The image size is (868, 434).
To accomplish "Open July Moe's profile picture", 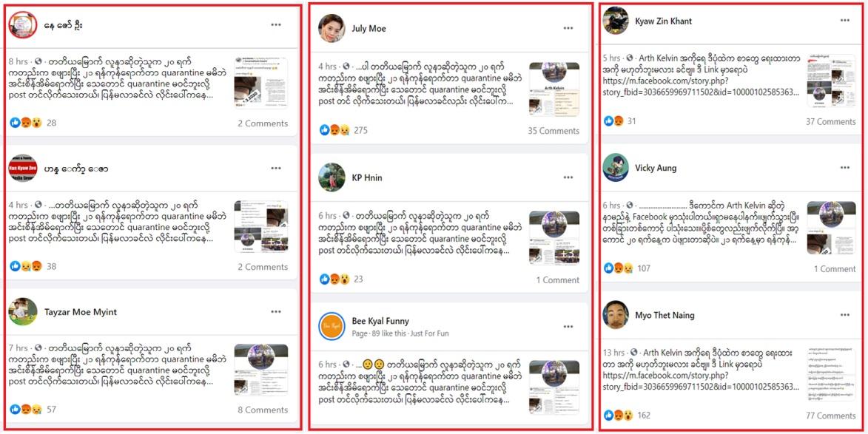I will [x=332, y=28].
